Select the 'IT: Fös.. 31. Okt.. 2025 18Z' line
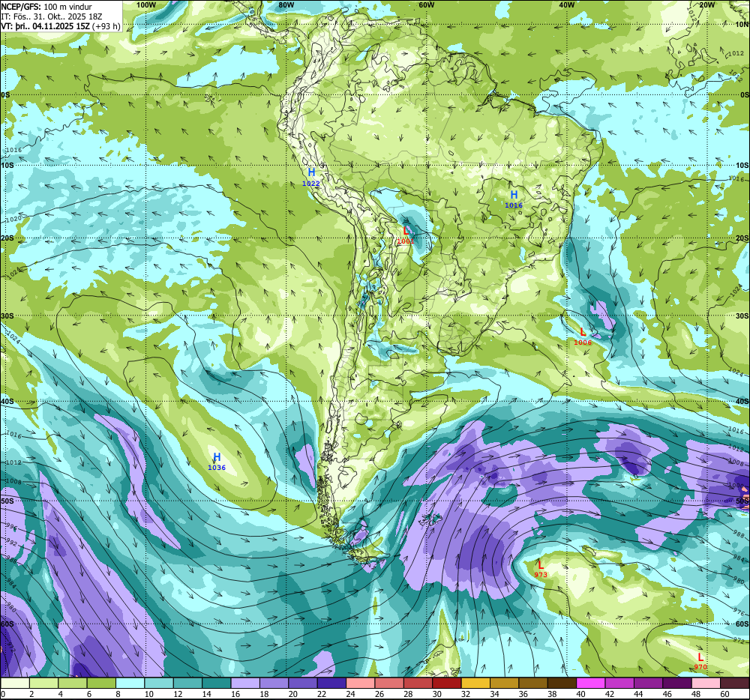The height and width of the screenshot is (700, 750). [x=52, y=16]
